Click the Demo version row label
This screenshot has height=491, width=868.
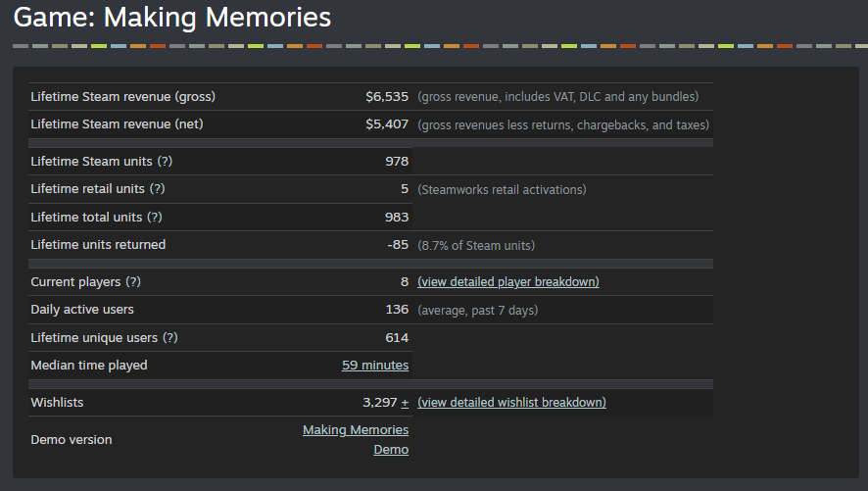coord(72,440)
